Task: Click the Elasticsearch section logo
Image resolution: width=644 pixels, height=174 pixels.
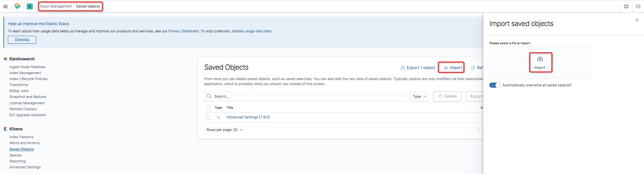Action: pyautogui.click(x=5, y=59)
